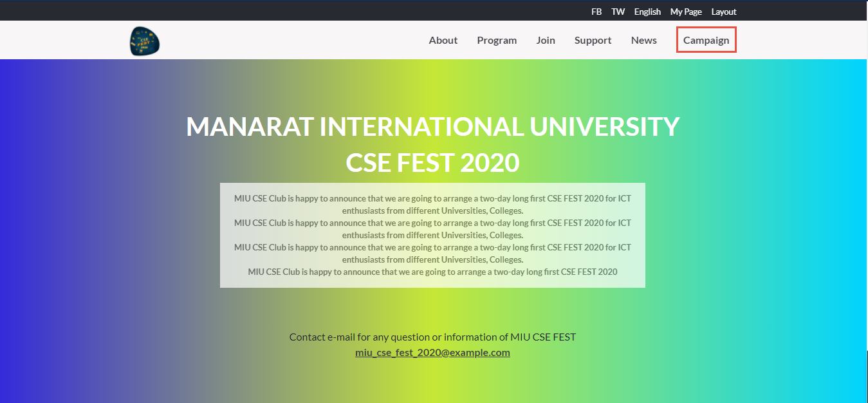This screenshot has height=403, width=868.
Task: Click the MANARAT INTERNATIONAL UNIVERSITY heading
Action: 433,126
